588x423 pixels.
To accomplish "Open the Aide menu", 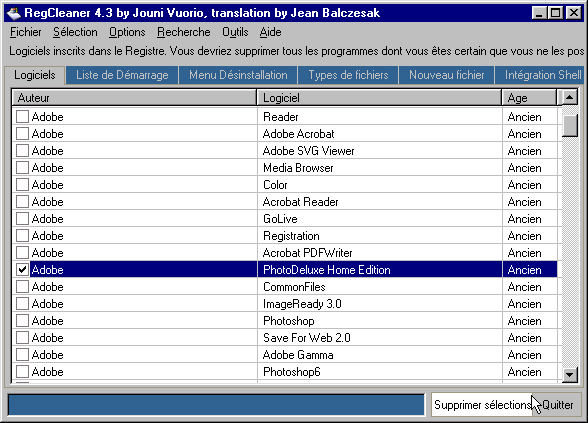I will 270,32.
